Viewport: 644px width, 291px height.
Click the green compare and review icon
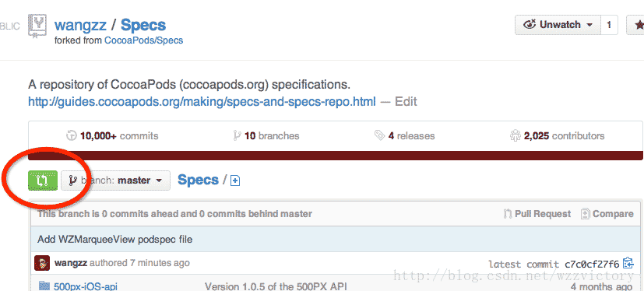point(43,181)
